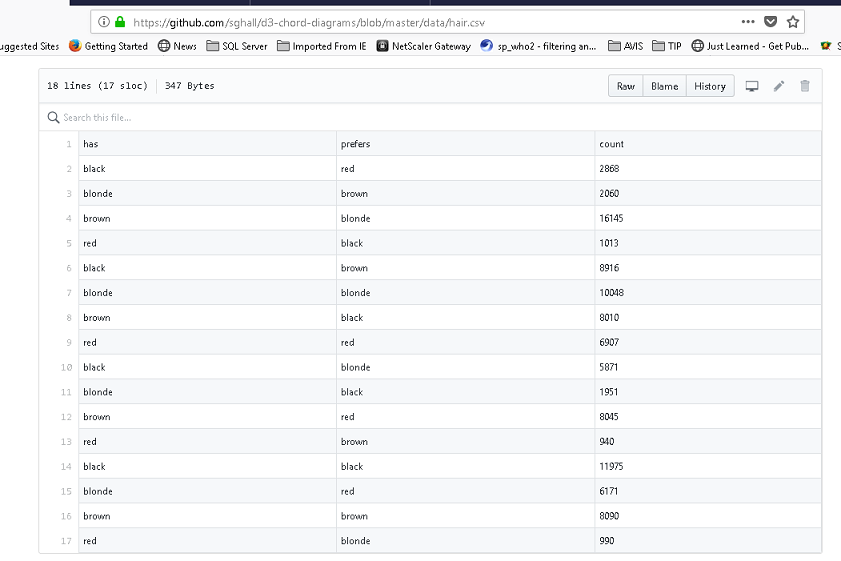Click the trash delete file icon
This screenshot has width=841, height=561.
tap(805, 86)
